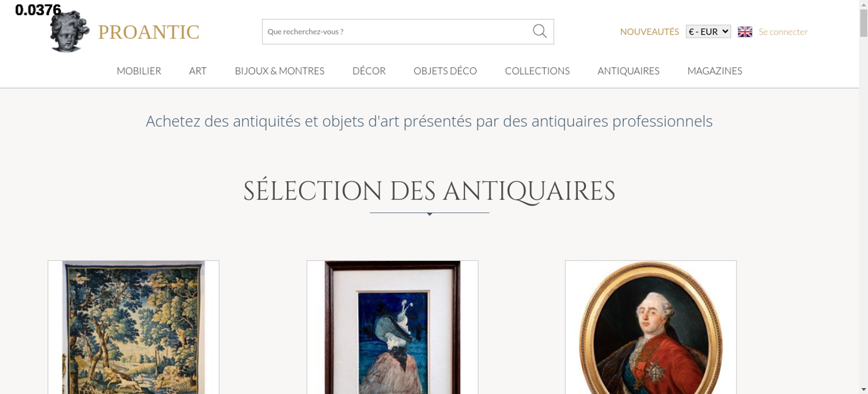Open the BIJOUX & MONTRES menu

click(x=279, y=71)
